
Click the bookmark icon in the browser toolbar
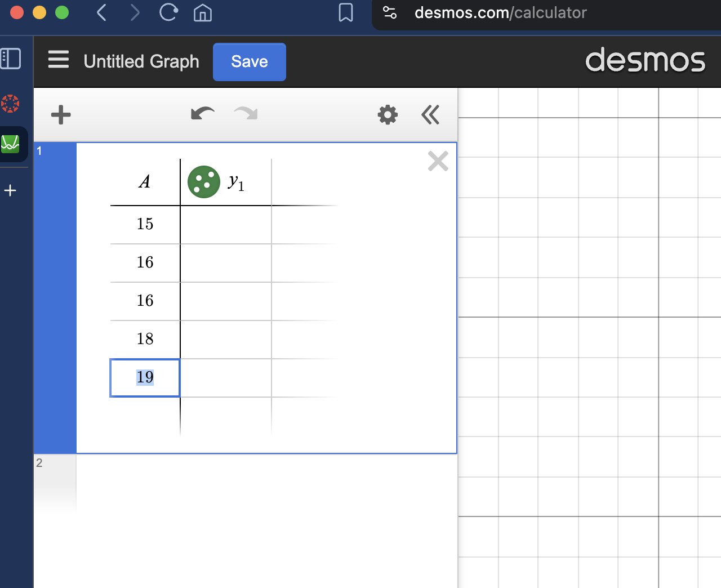tap(345, 13)
